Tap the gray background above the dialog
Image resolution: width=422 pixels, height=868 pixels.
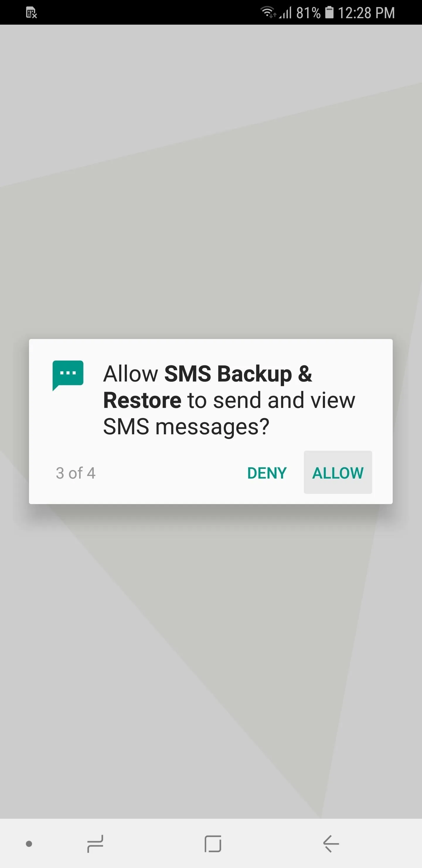[x=211, y=182]
